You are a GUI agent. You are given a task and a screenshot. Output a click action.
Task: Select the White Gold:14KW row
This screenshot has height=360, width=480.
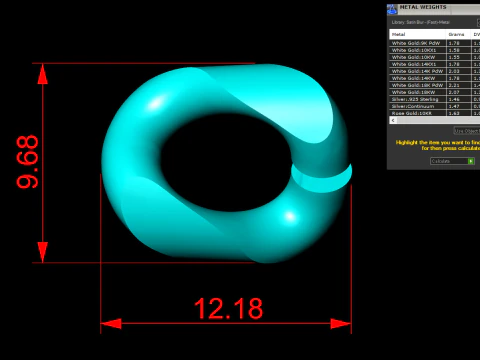click(435, 78)
